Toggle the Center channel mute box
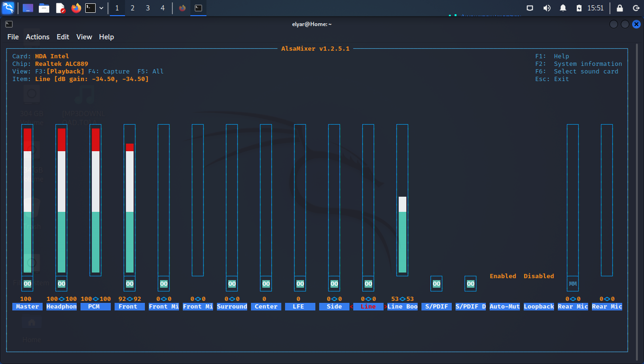 266,283
